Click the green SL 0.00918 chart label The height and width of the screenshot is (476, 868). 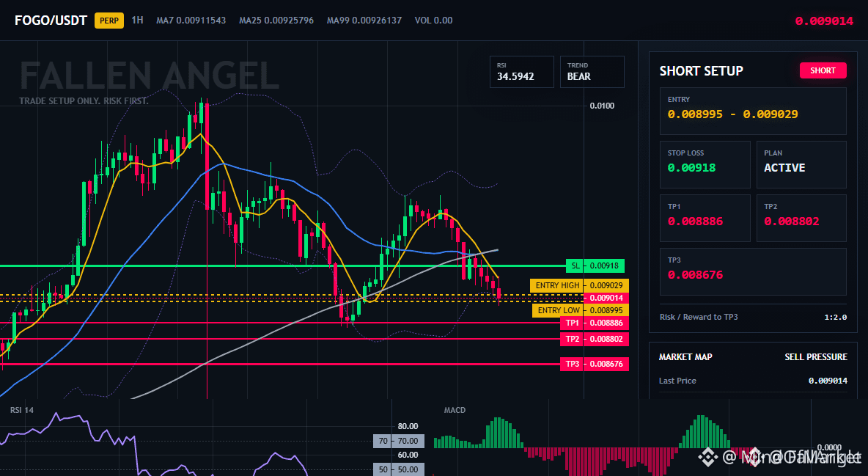click(595, 266)
